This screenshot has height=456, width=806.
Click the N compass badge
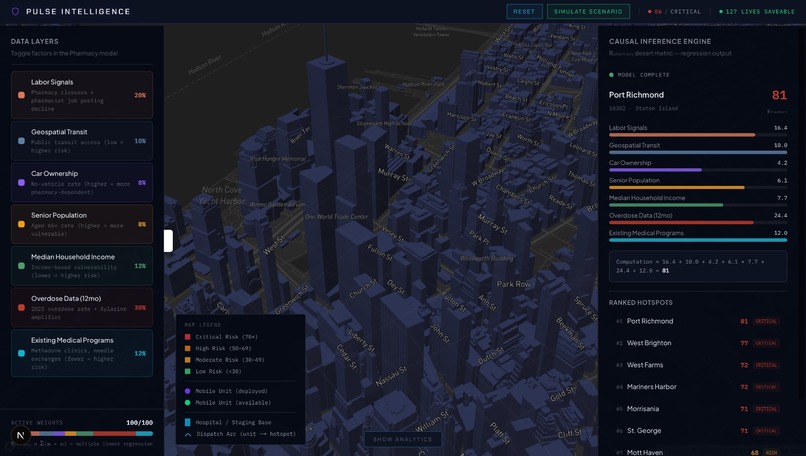tap(21, 435)
